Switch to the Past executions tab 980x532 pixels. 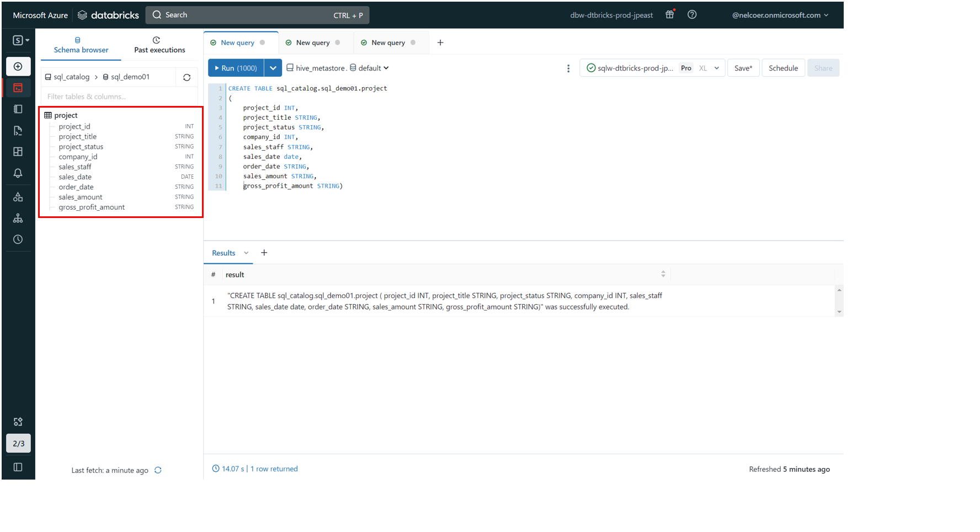tap(159, 45)
